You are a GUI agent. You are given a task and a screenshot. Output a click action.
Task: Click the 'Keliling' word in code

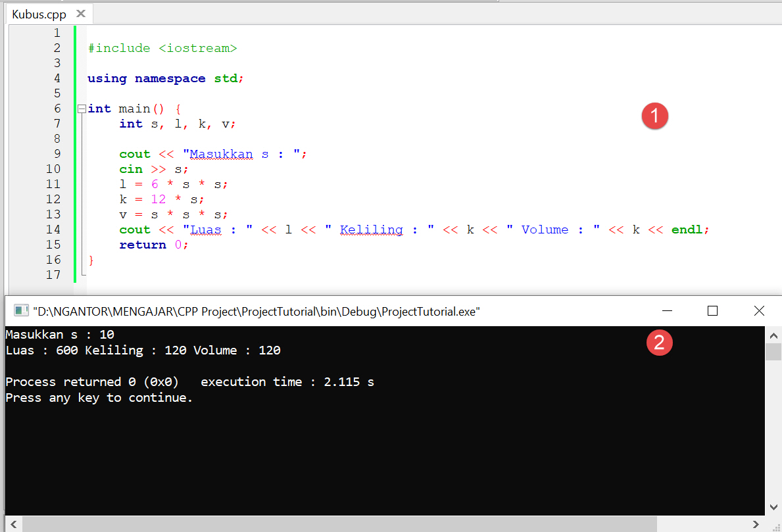pyautogui.click(x=372, y=230)
